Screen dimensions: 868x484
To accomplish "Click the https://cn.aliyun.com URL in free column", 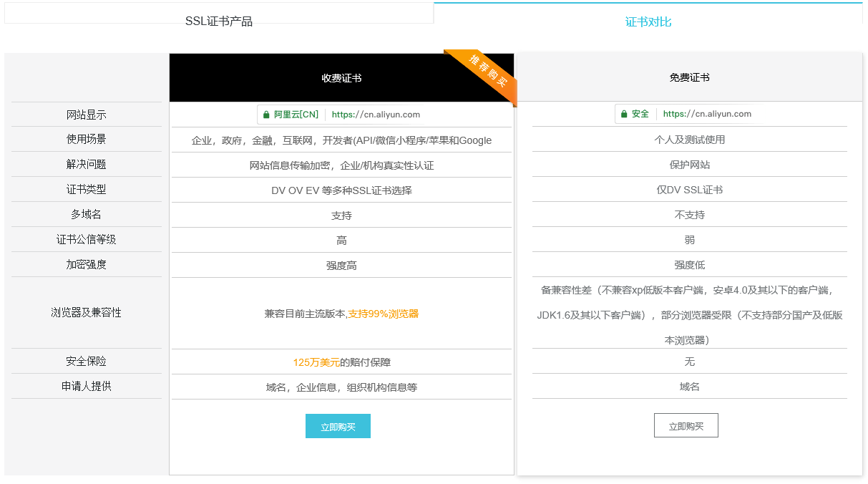I will [x=707, y=114].
